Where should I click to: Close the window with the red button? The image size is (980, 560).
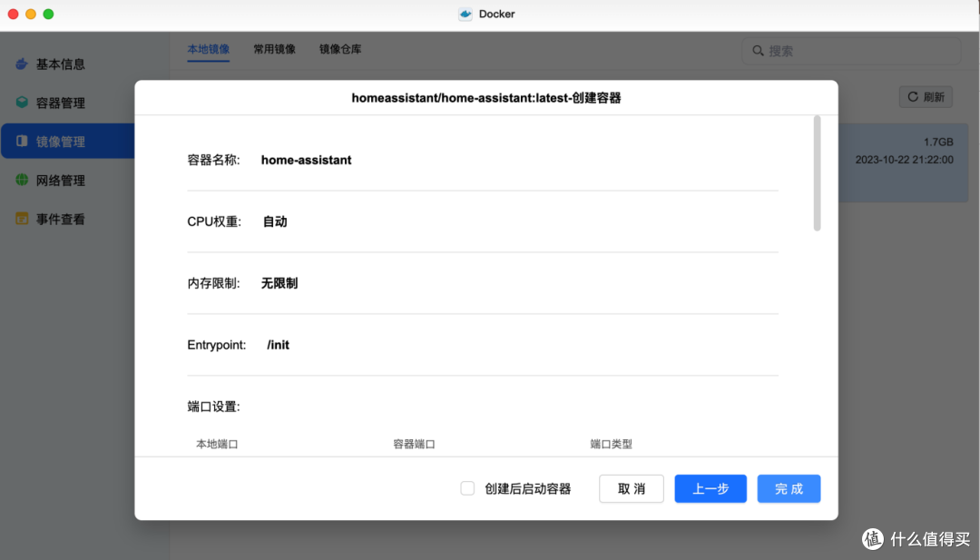click(13, 14)
